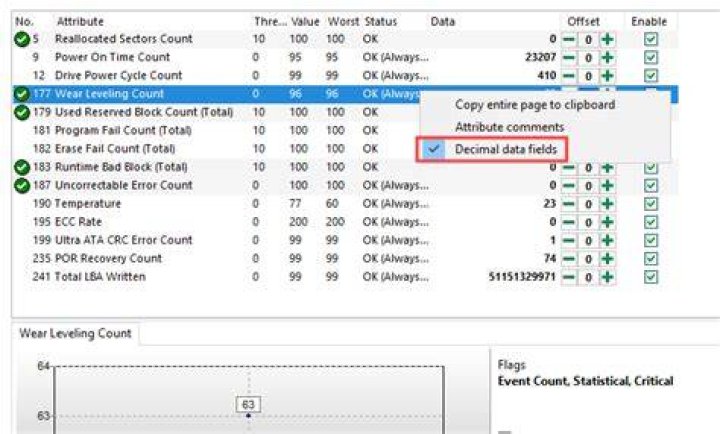This screenshot has width=720, height=434.
Task: Click the Status column header
Action: point(381,22)
